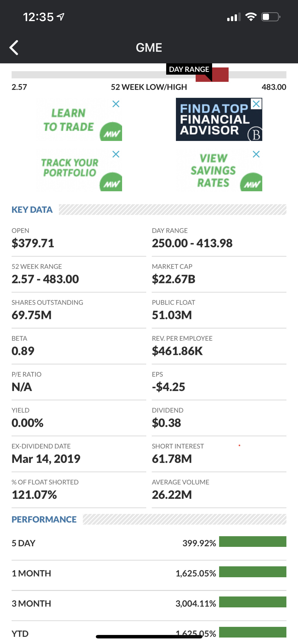Tap average volume value 26.22M
The width and height of the screenshot is (298, 644).
tap(172, 495)
